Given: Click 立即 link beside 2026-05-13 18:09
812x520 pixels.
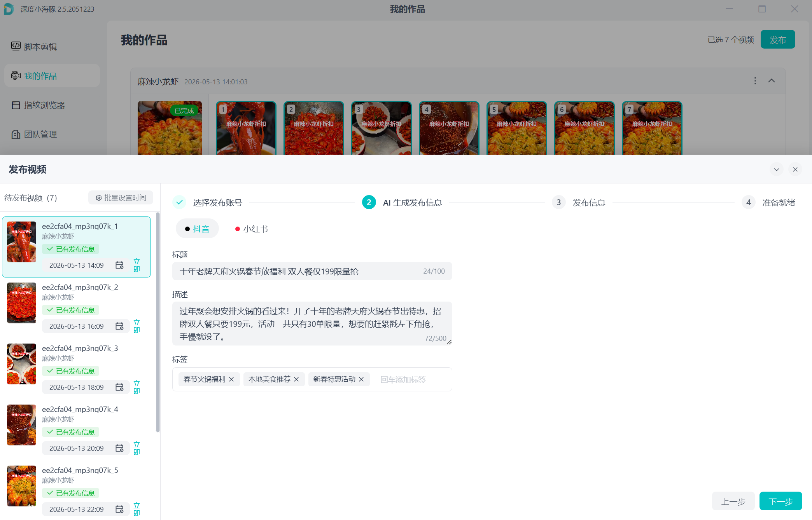Looking at the screenshot, I should (x=136, y=387).
